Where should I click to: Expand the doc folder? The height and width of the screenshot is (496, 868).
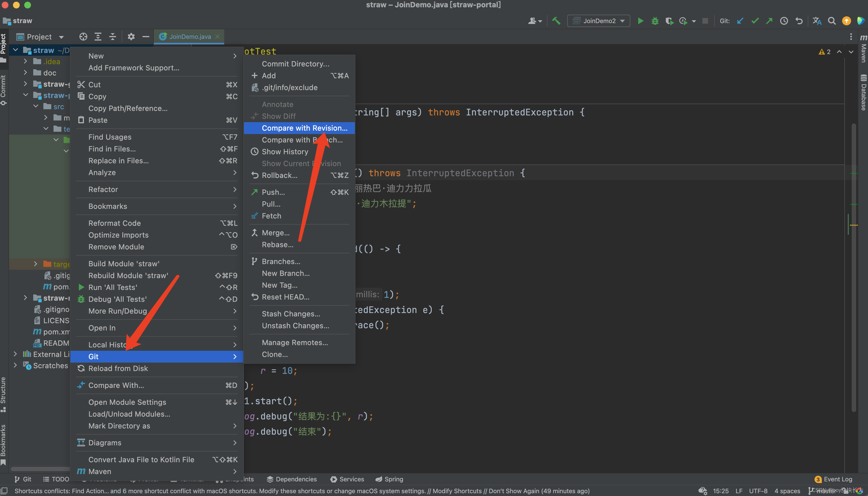point(25,73)
